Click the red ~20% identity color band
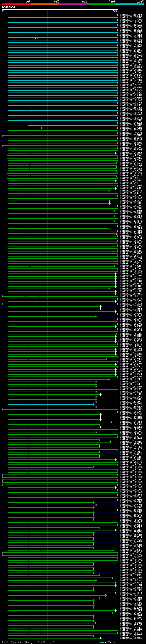 16,4
